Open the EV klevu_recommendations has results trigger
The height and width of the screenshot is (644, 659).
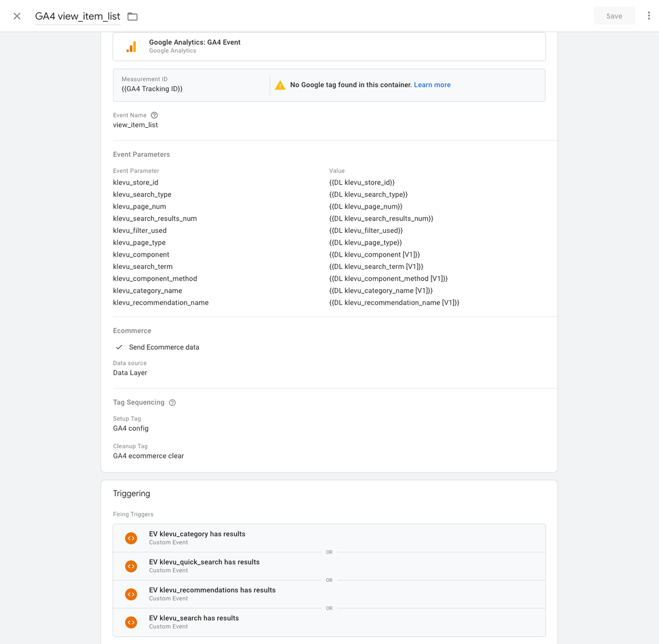[x=329, y=595]
